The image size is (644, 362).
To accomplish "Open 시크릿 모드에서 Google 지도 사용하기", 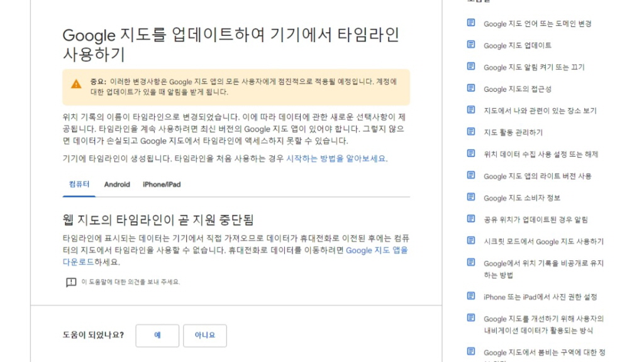I will [543, 242].
